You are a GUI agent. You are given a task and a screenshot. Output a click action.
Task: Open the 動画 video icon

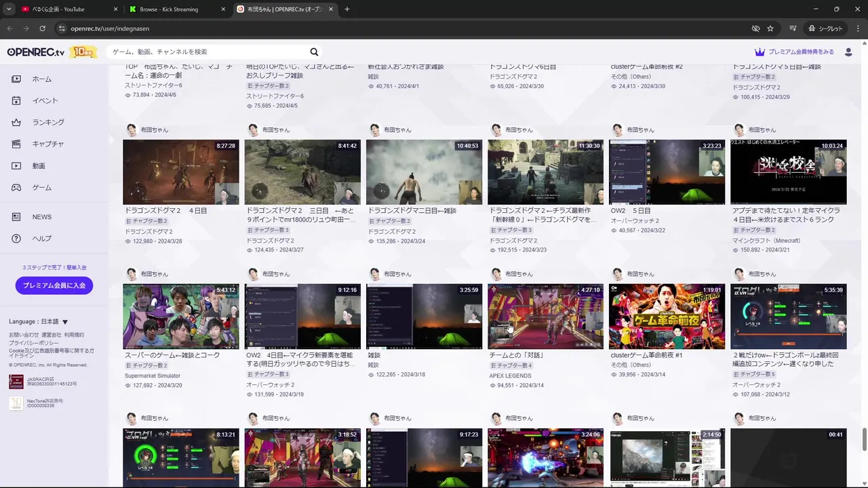tap(17, 166)
